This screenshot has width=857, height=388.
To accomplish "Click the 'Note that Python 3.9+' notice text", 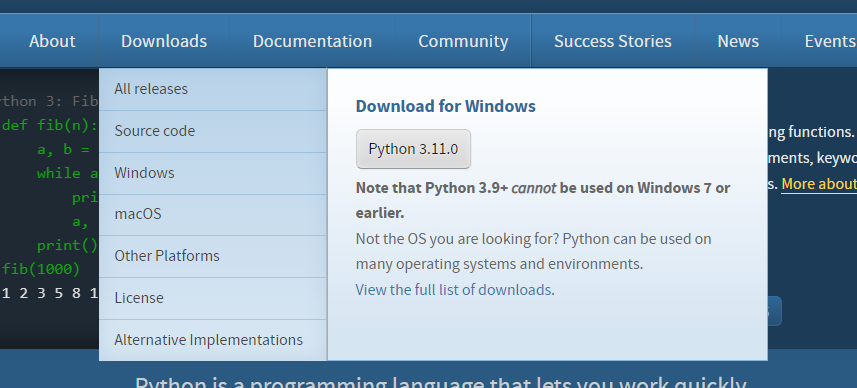I will click(543, 200).
